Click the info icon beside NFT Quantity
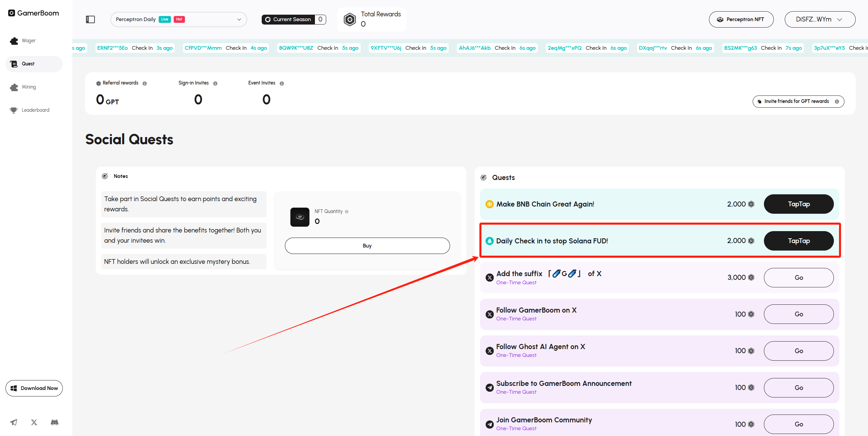 347,212
